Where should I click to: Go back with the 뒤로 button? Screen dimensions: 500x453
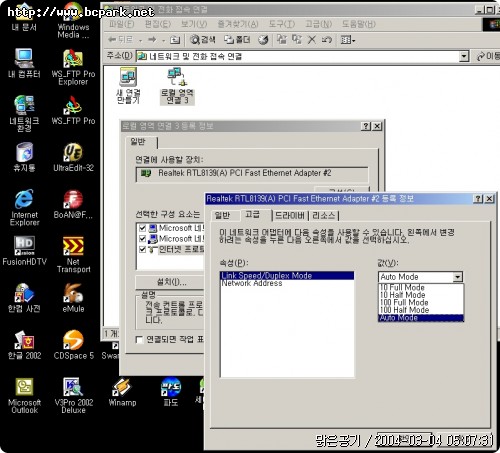[121, 40]
